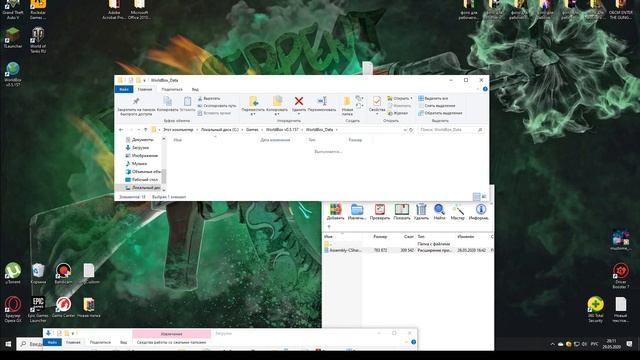Switch to the Поделиться ribbon tab
This screenshot has height=360, width=640.
[172, 89]
